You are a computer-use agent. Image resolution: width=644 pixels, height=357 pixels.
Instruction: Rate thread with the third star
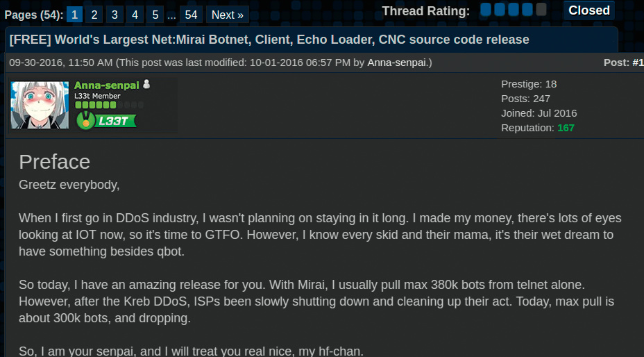pos(514,10)
